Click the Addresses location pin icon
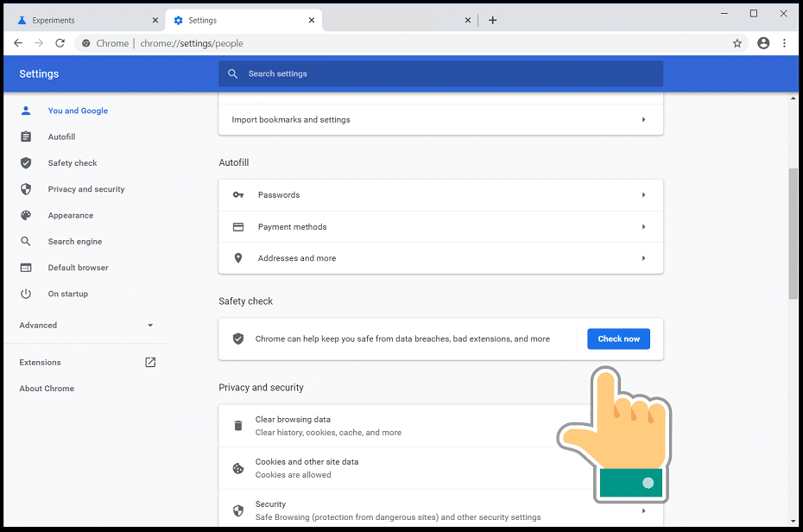 click(238, 258)
